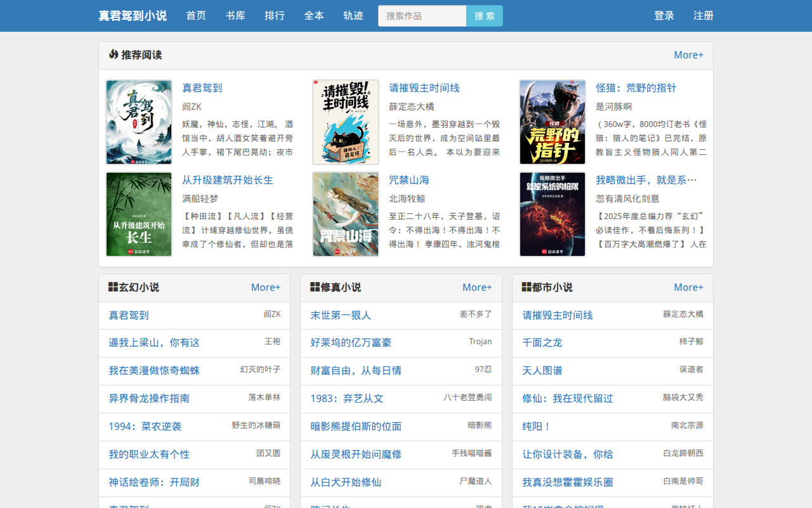Open the 真君驾到 book cover thumbnail
The height and width of the screenshot is (508, 812).
(139, 122)
